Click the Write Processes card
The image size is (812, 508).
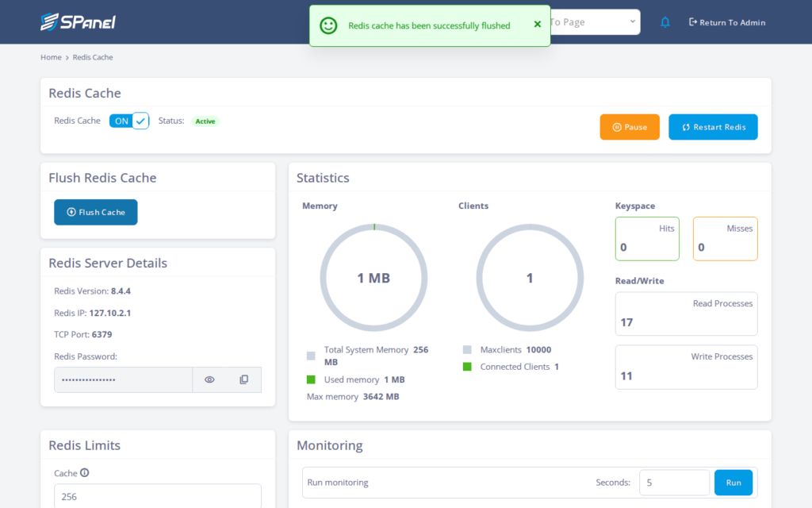pos(686,367)
